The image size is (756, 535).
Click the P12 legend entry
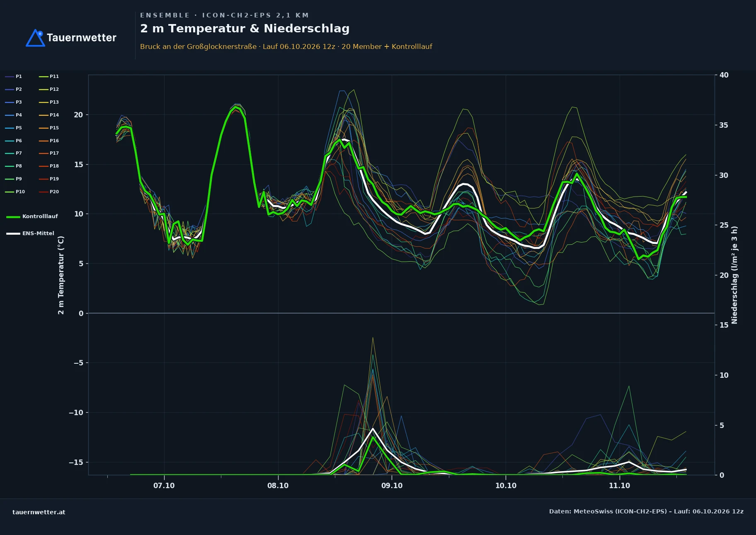point(49,89)
